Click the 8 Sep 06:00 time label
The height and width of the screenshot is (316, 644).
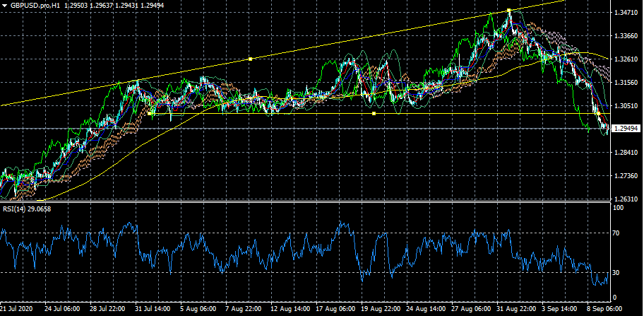click(604, 310)
